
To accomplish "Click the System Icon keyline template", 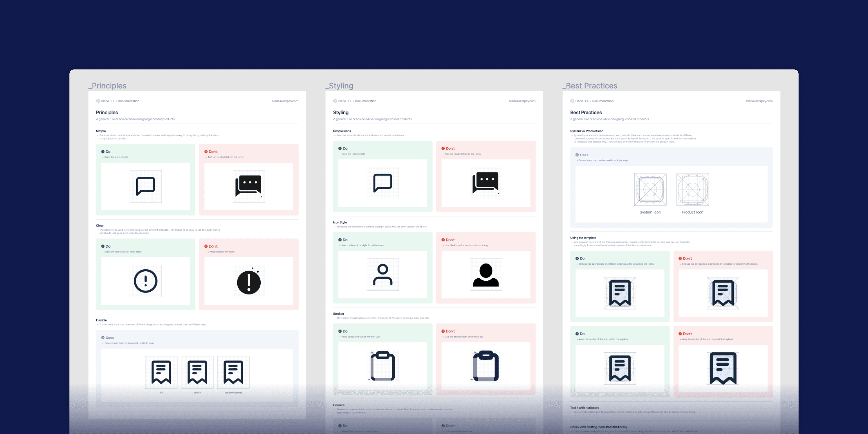I will 650,190.
